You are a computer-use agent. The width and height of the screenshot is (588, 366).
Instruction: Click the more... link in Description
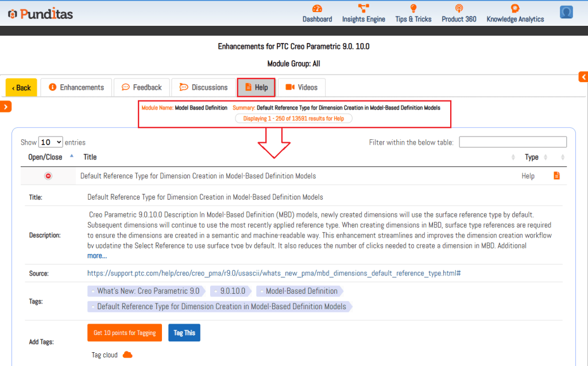(x=97, y=256)
